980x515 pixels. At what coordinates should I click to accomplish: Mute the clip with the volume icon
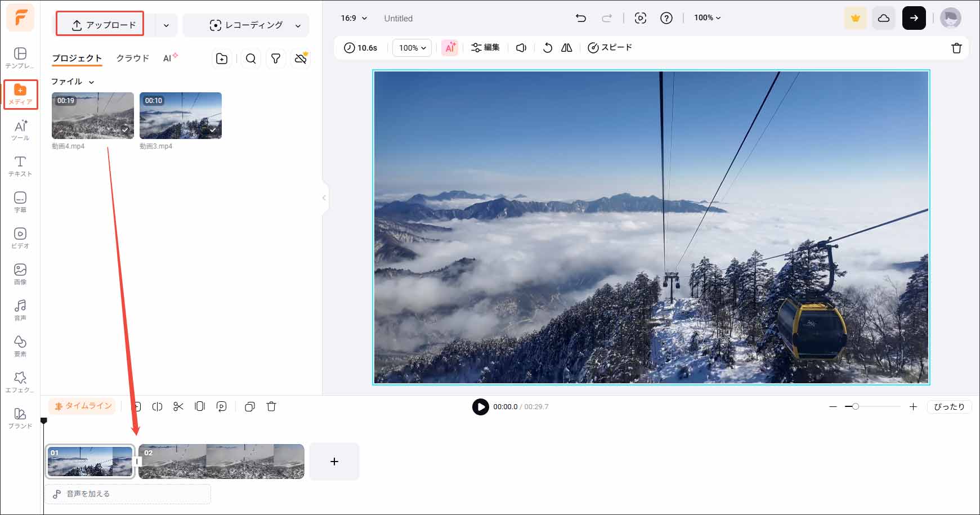tap(521, 48)
